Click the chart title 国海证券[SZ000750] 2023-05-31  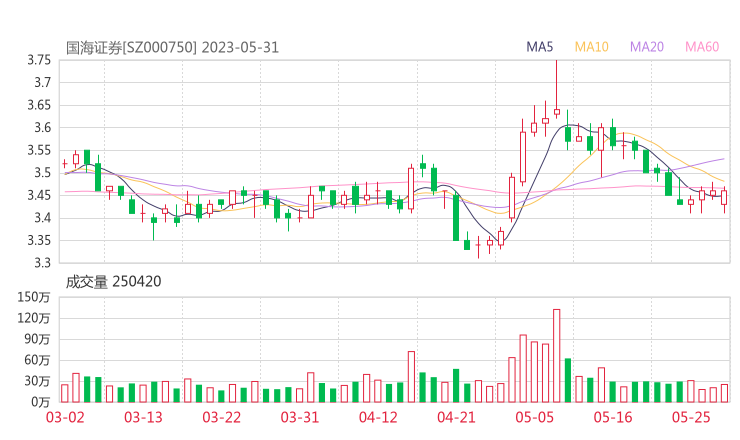[172, 48]
